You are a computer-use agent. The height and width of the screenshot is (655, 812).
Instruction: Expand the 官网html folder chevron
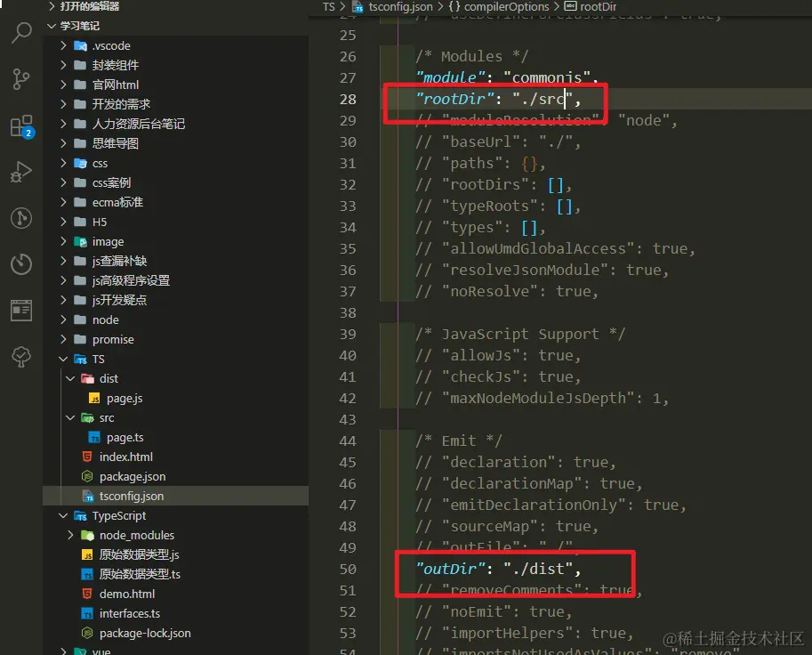63,85
